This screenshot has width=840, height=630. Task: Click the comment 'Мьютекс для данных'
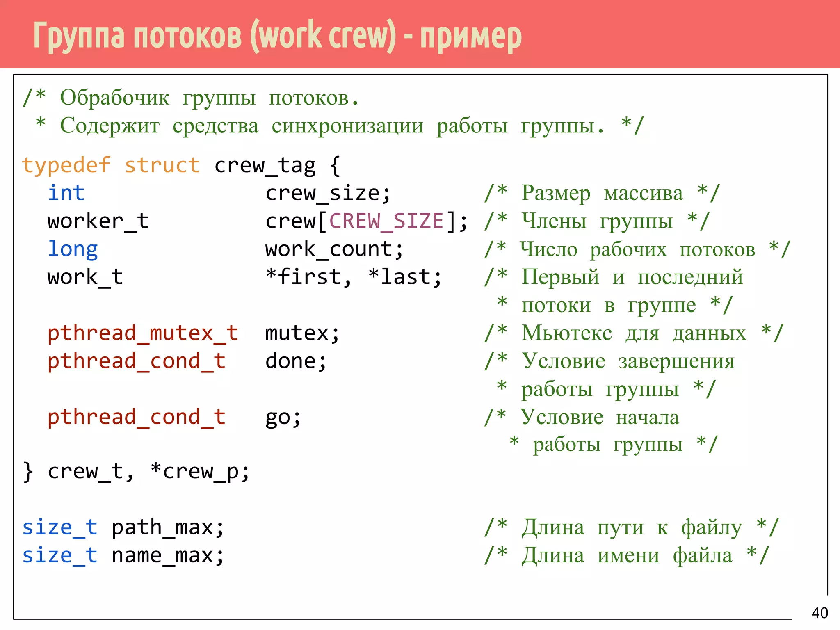coord(634,333)
